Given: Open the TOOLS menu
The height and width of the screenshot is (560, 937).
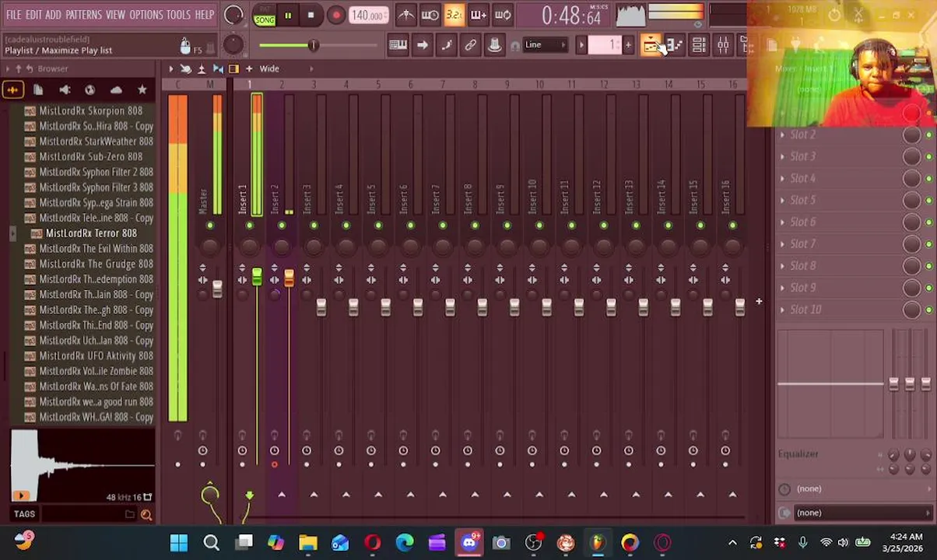Looking at the screenshot, I should click(x=178, y=15).
